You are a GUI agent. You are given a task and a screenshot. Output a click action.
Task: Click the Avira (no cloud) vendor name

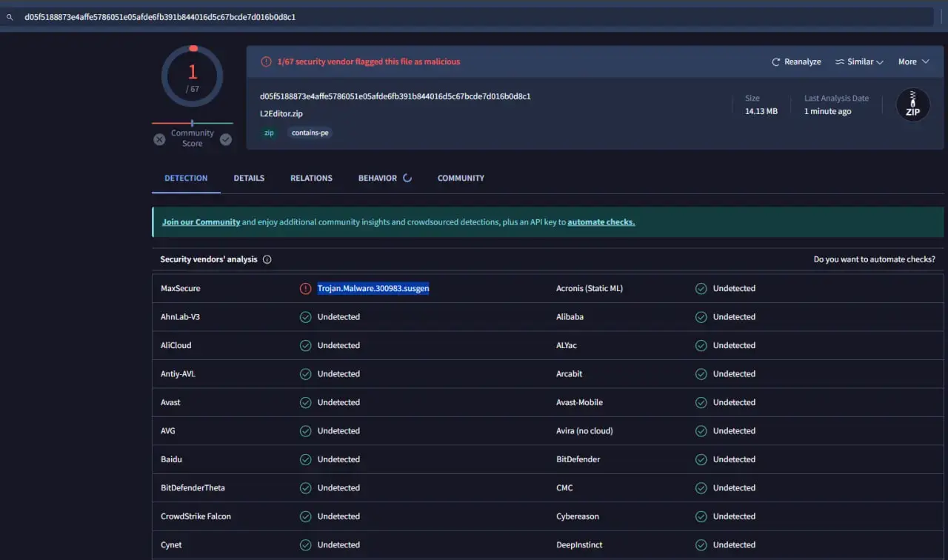[x=584, y=431]
